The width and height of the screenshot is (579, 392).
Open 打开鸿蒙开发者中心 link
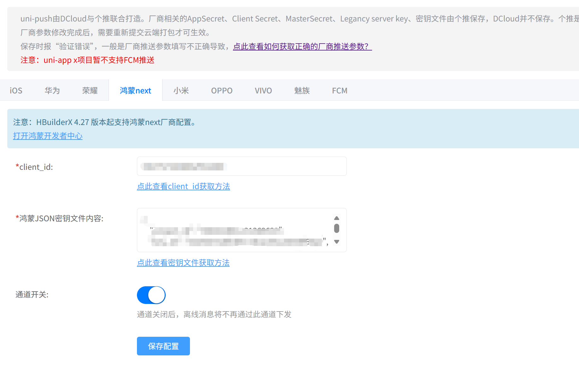tap(48, 136)
